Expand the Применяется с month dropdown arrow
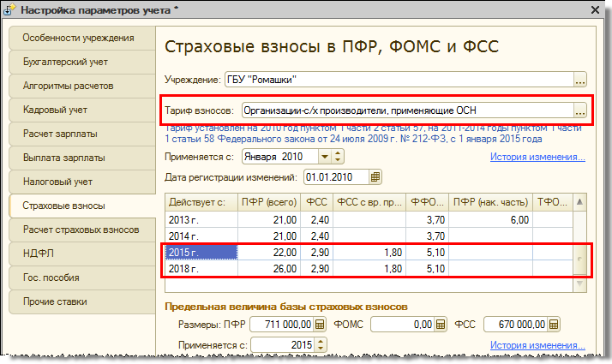Viewport: 612px width, 364px height. coord(324,157)
